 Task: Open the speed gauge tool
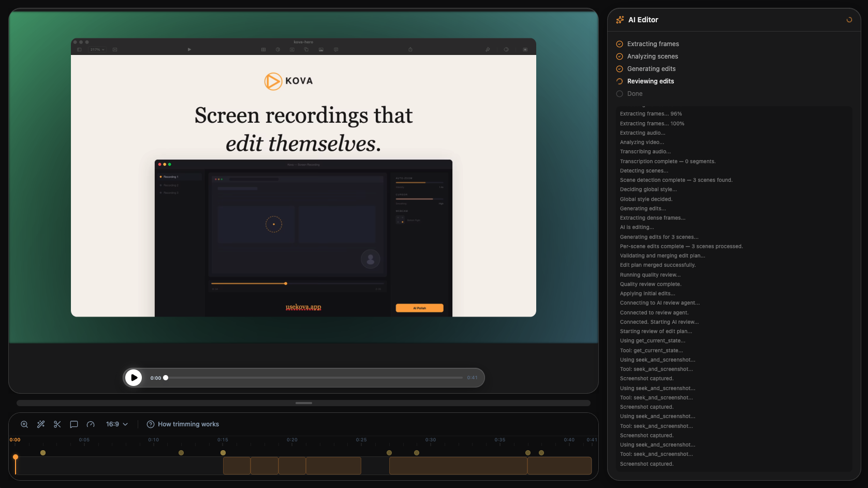(x=91, y=424)
